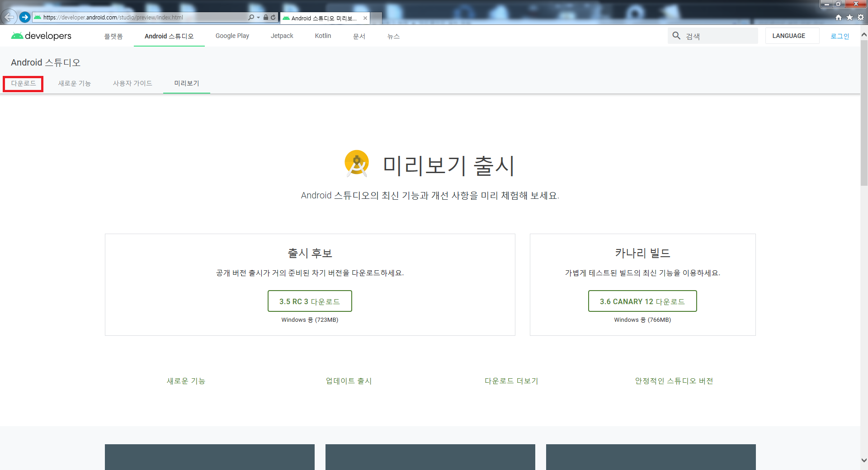The width and height of the screenshot is (868, 470).
Task: Open the address bar dropdown arrow
Action: click(x=258, y=18)
